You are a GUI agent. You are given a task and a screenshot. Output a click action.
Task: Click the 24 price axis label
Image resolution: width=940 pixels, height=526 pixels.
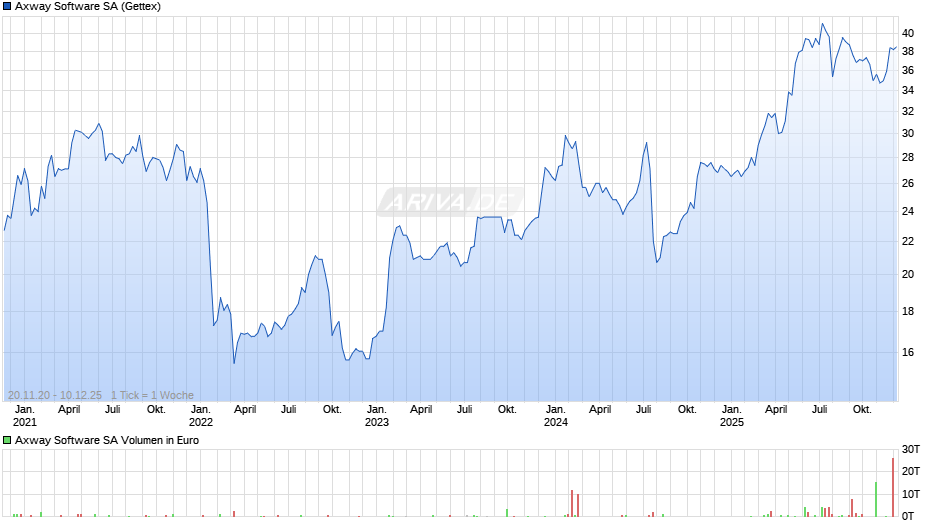pyautogui.click(x=908, y=212)
